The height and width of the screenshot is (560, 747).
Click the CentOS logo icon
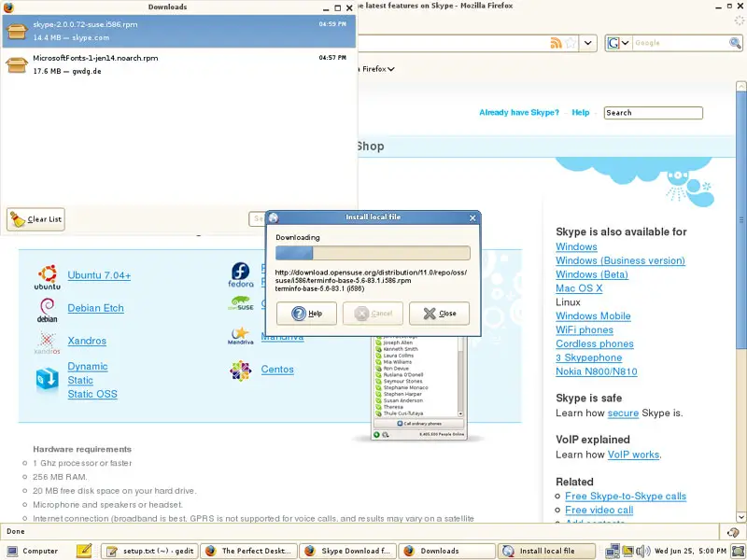point(241,371)
